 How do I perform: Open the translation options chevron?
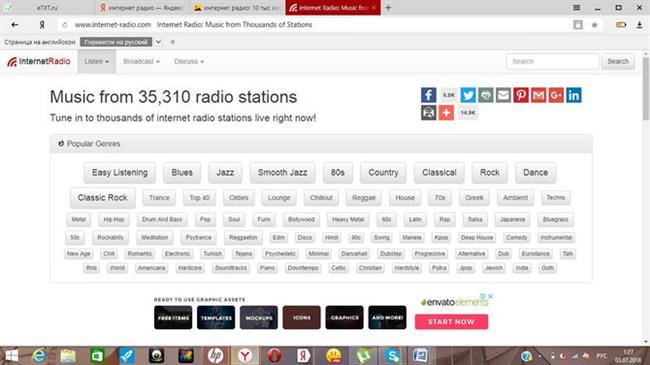pos(158,42)
